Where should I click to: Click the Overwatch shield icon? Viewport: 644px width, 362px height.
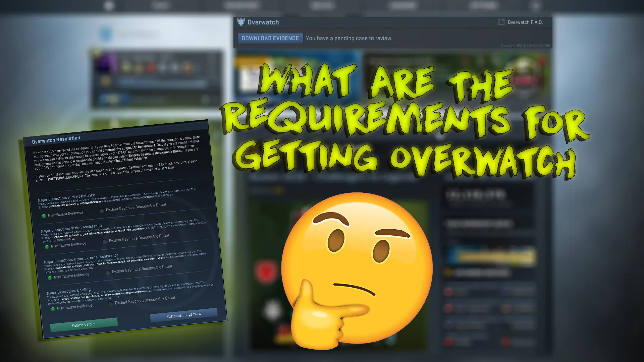point(241,22)
